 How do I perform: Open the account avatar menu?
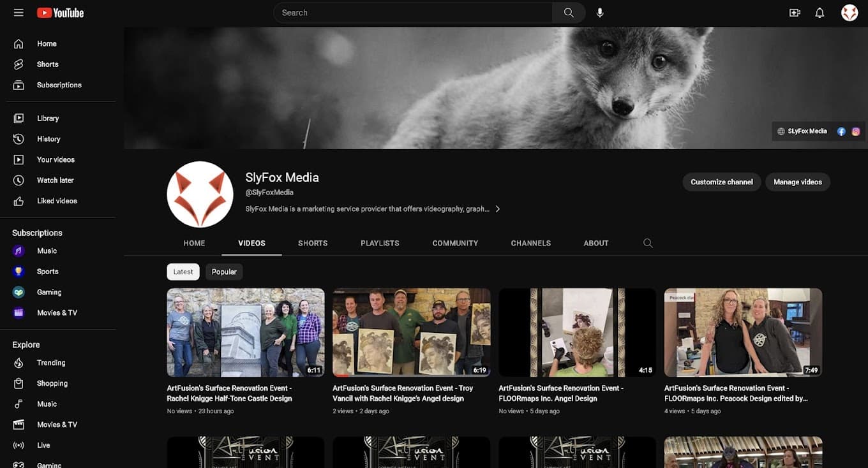pyautogui.click(x=849, y=13)
